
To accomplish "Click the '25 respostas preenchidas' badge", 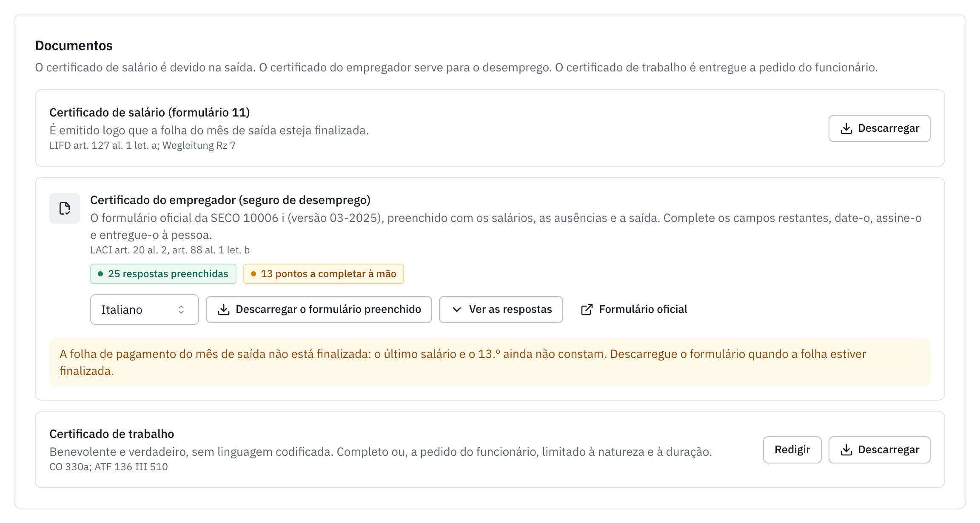I will click(x=163, y=274).
